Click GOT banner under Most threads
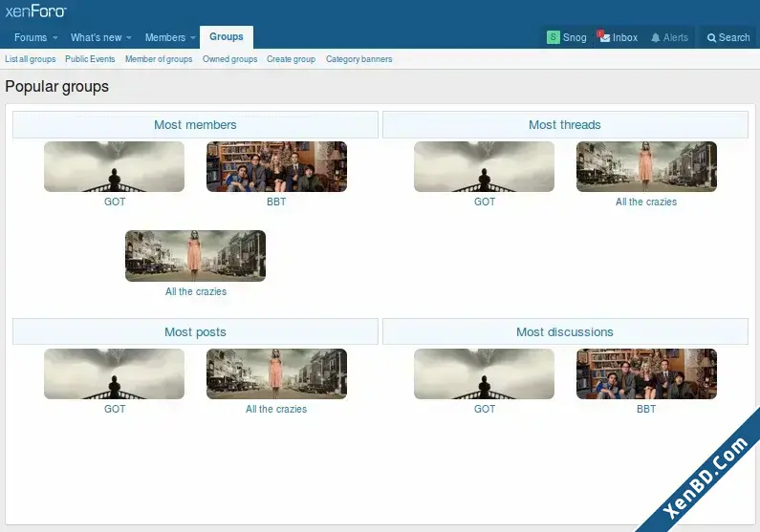 (x=484, y=166)
